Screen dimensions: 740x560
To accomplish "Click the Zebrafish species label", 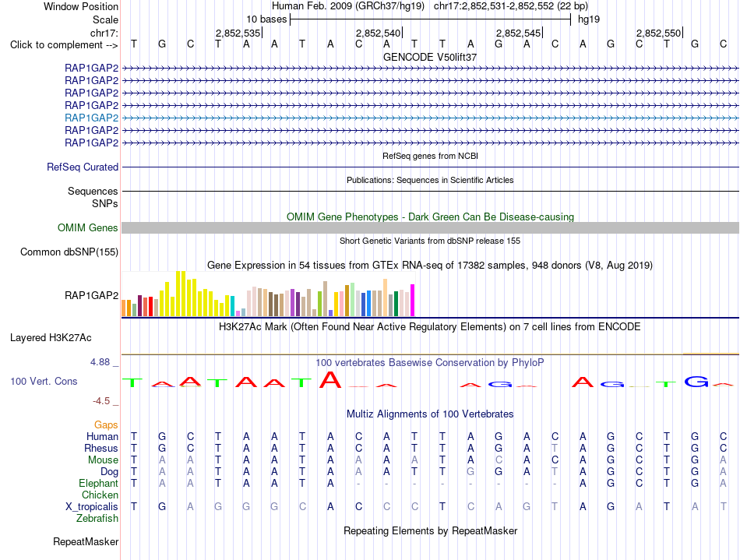I will click(x=97, y=519).
